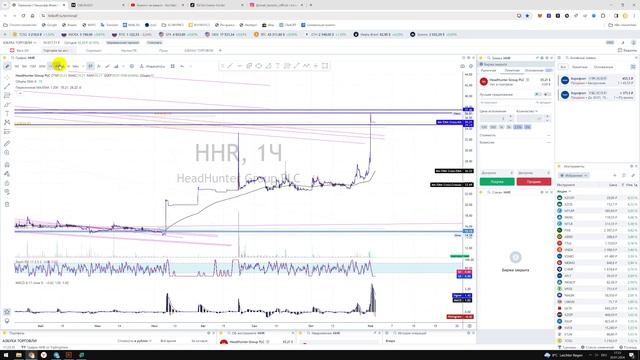
Task: Click the green Buy button
Action: tap(497, 182)
